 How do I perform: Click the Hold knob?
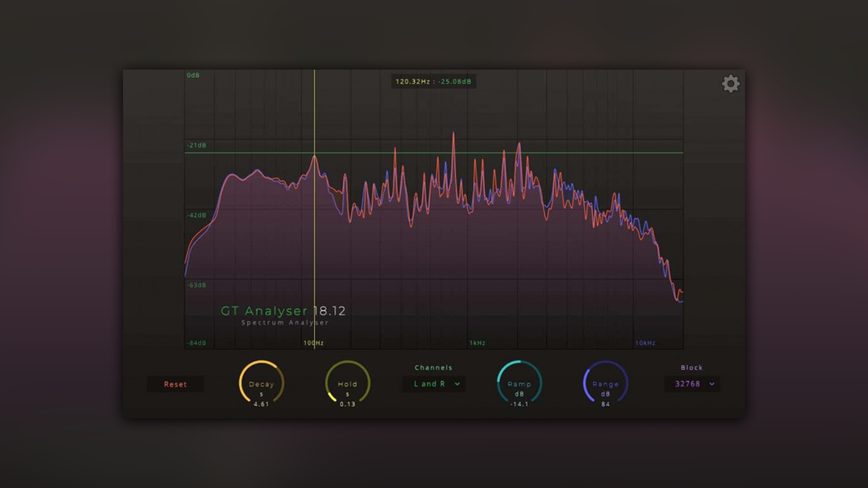click(348, 382)
